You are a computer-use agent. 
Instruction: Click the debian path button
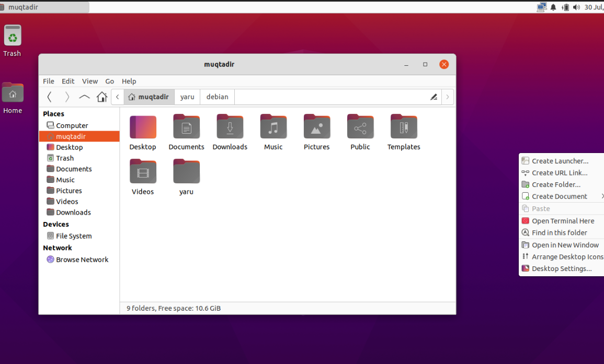[x=217, y=97]
